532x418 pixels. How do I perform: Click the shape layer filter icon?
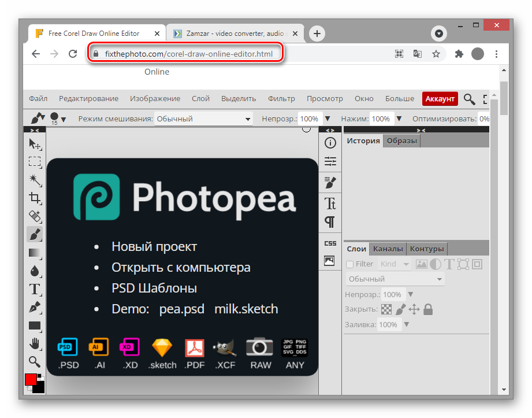pos(463,264)
